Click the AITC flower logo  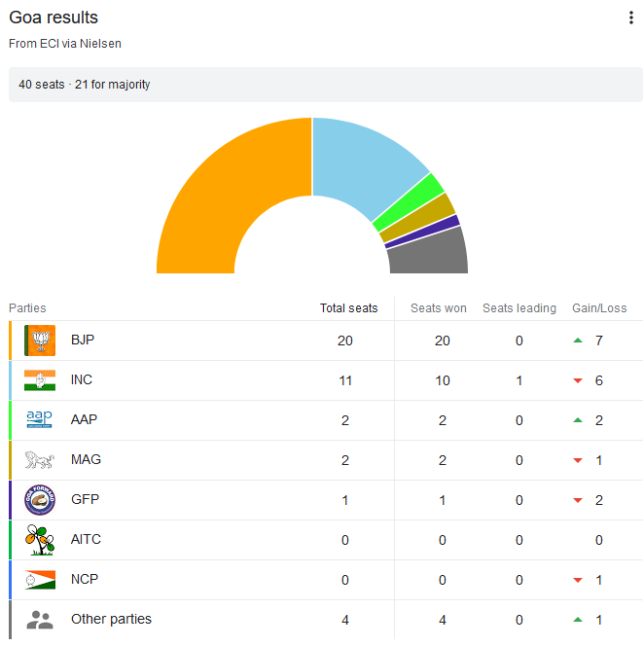40,540
